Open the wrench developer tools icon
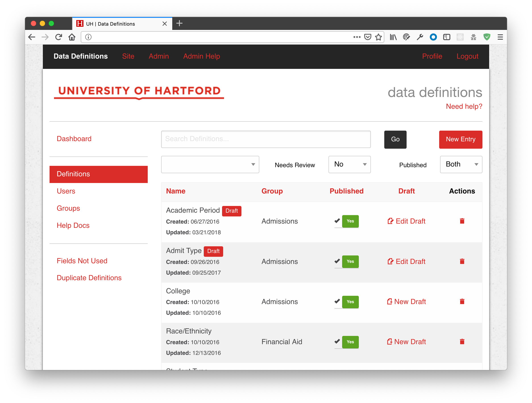 click(420, 37)
